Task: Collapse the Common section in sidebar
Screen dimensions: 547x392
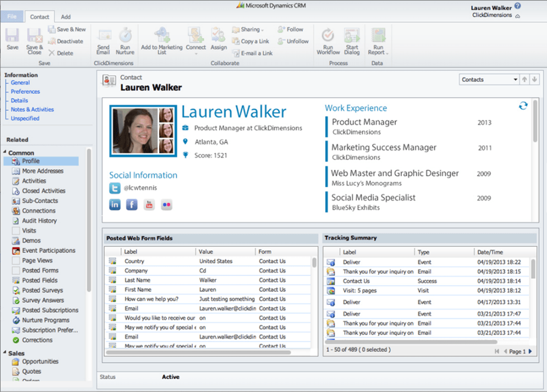Action: pyautogui.click(x=6, y=153)
